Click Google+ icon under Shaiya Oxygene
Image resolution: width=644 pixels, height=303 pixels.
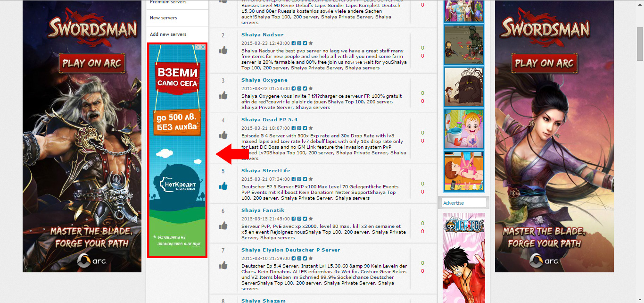[299, 88]
